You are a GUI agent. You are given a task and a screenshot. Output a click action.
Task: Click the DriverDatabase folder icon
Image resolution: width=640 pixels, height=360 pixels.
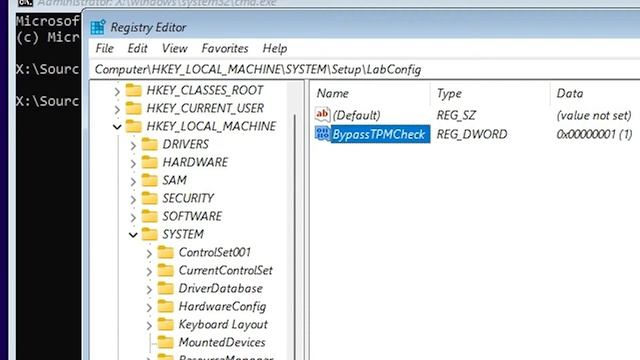tap(165, 288)
